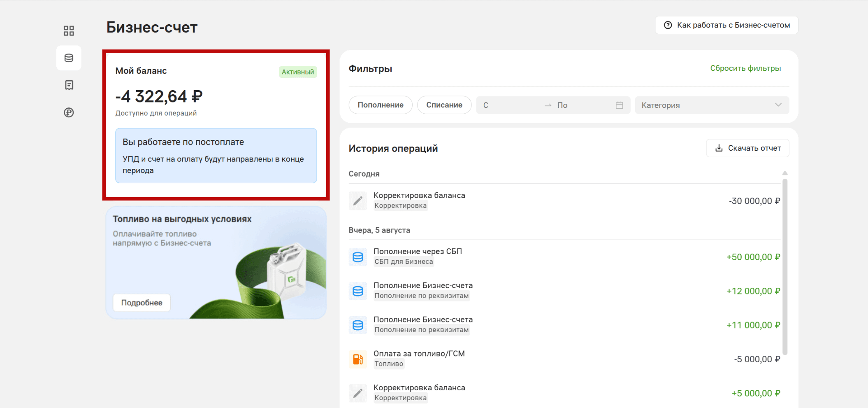Click the +50 000,00 ₽ amount
Image resolution: width=868 pixels, height=408 pixels.
pyautogui.click(x=753, y=257)
